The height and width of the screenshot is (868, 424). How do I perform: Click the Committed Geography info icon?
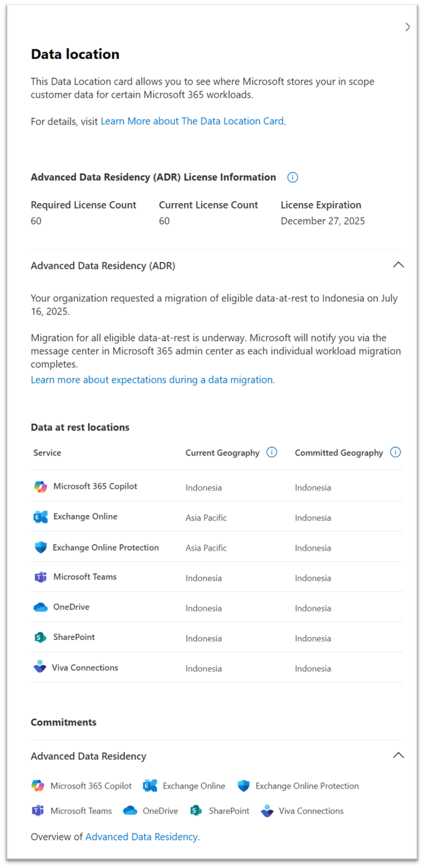395,452
